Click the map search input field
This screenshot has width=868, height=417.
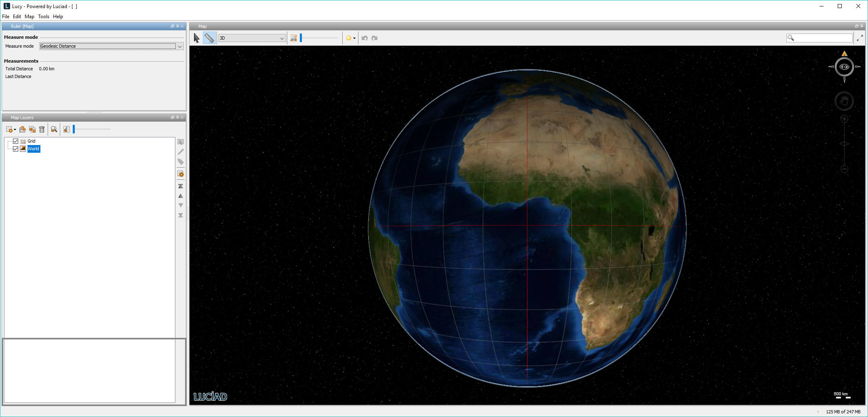coord(820,38)
